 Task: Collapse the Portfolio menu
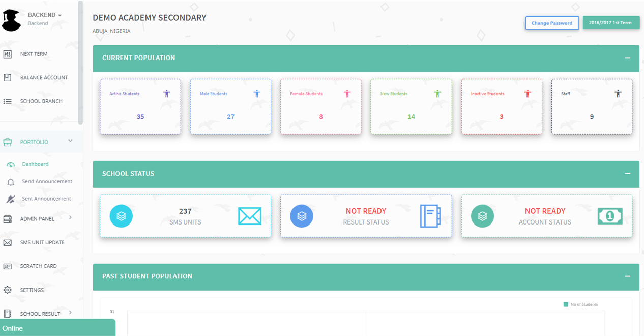(x=71, y=141)
